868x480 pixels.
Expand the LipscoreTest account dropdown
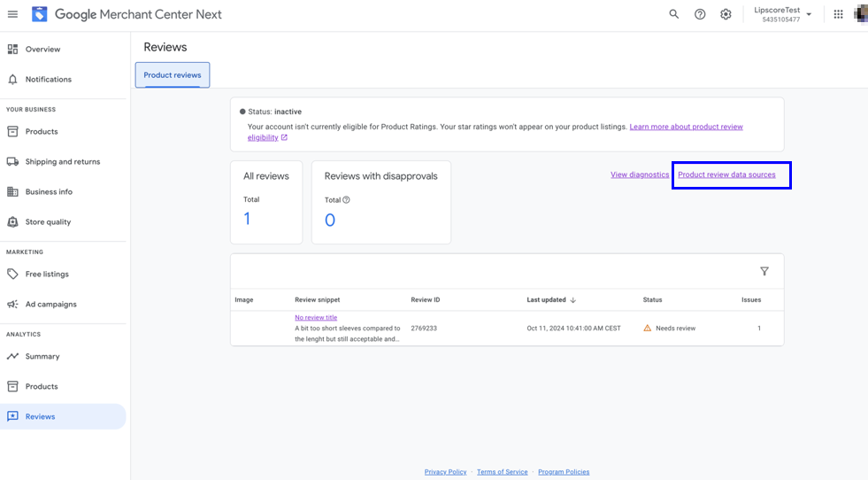[x=809, y=14]
